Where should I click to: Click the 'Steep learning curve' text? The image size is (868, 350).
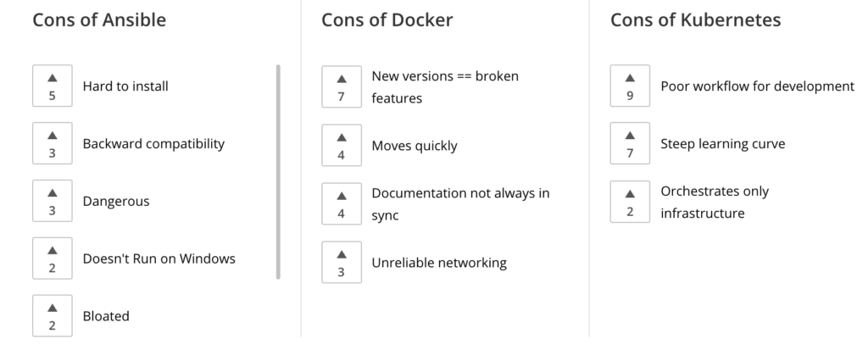(722, 144)
